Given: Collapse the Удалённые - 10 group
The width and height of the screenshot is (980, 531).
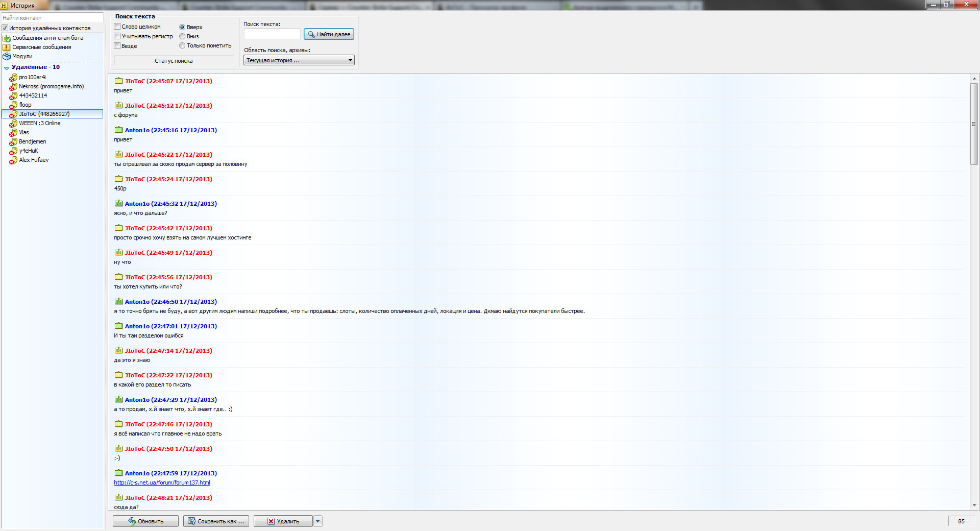Looking at the screenshot, I should 7,68.
